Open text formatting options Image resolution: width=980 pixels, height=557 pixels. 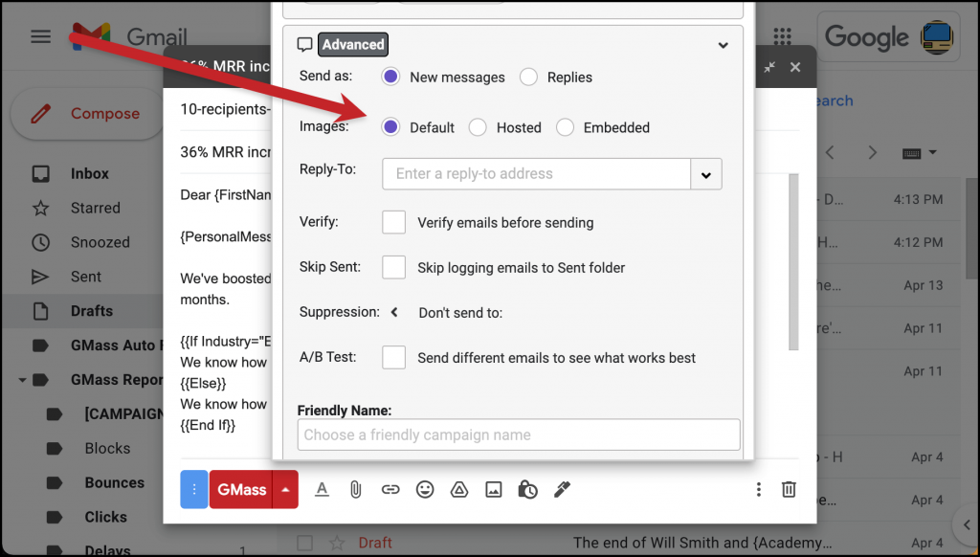(322, 489)
